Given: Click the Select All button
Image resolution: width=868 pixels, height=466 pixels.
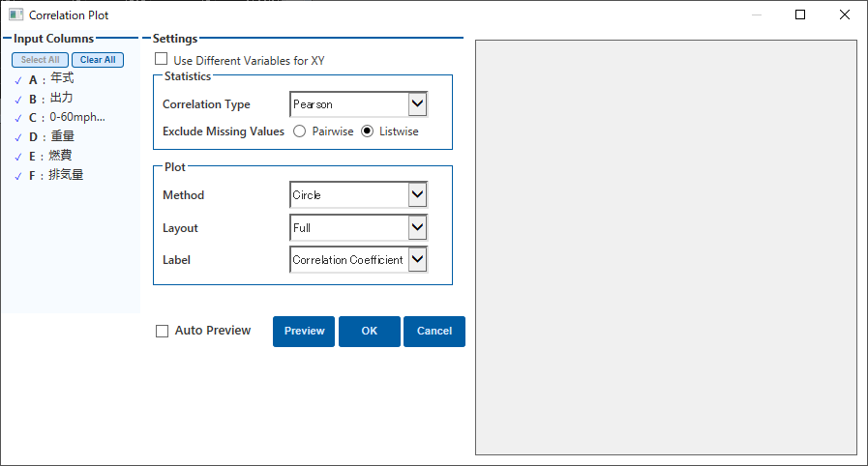Looking at the screenshot, I should click(40, 60).
